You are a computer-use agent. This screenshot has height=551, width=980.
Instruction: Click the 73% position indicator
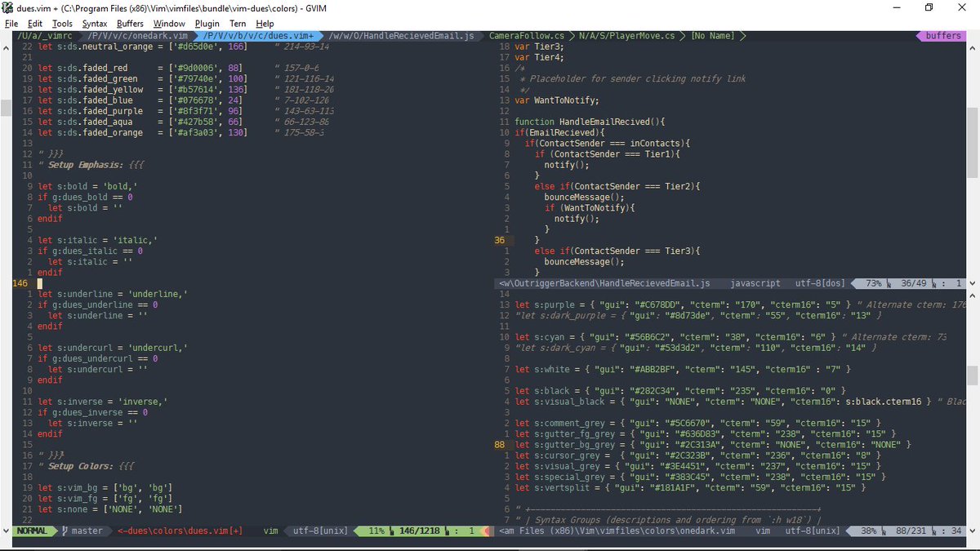873,283
